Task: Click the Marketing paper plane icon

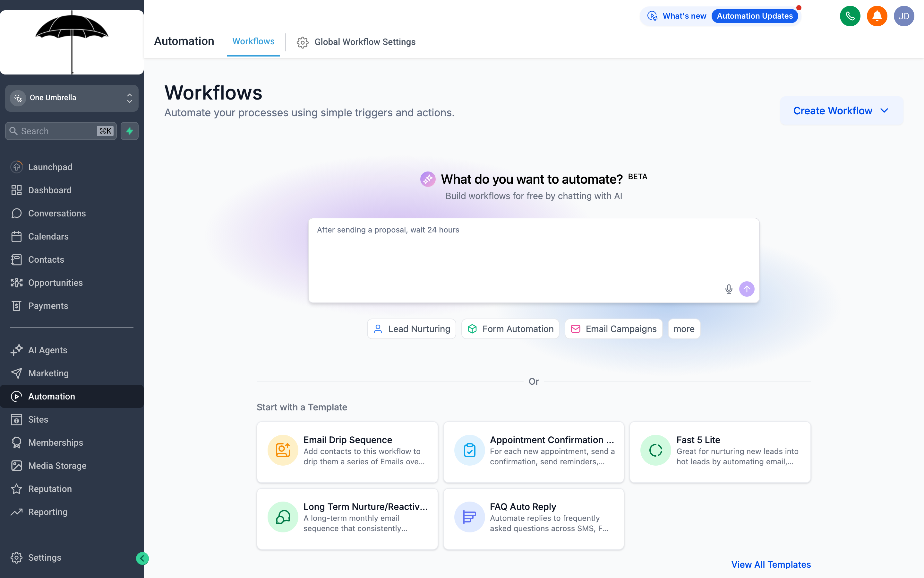Action: tap(16, 373)
